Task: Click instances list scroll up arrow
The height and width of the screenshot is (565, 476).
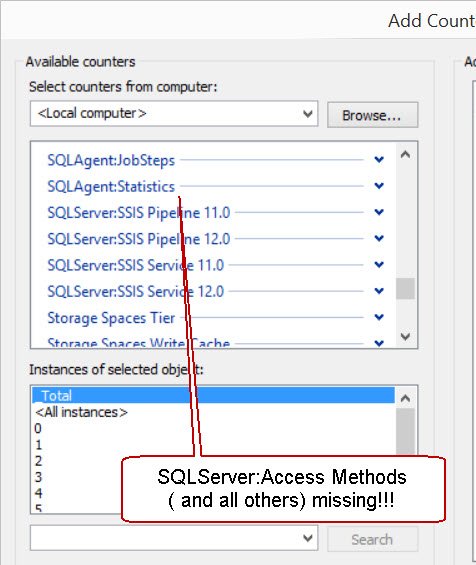Action: click(x=405, y=398)
